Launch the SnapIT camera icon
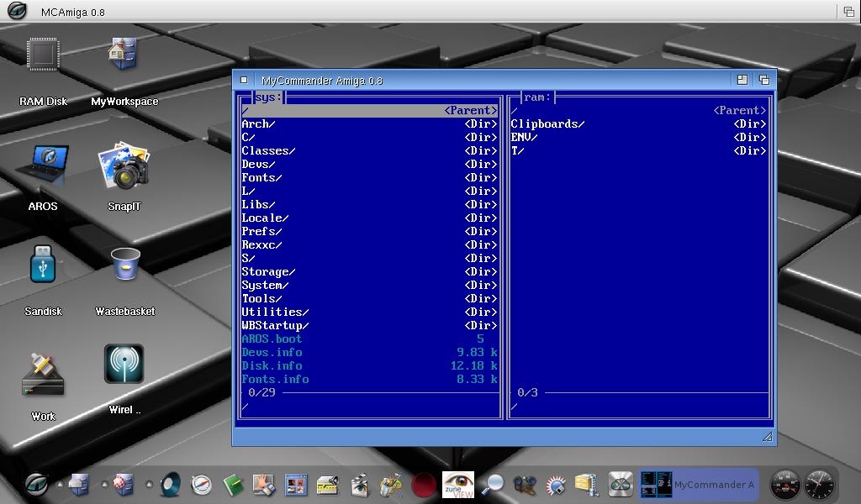The width and height of the screenshot is (861, 504). click(124, 165)
